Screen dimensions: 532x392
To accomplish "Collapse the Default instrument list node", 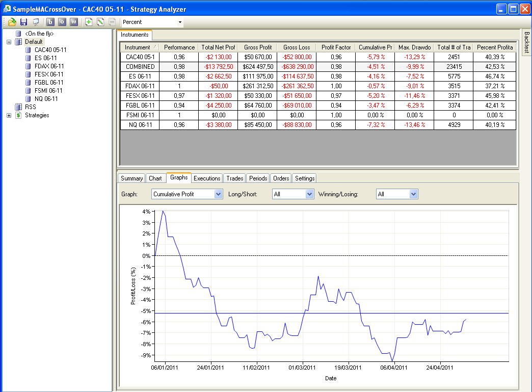I will [x=9, y=42].
